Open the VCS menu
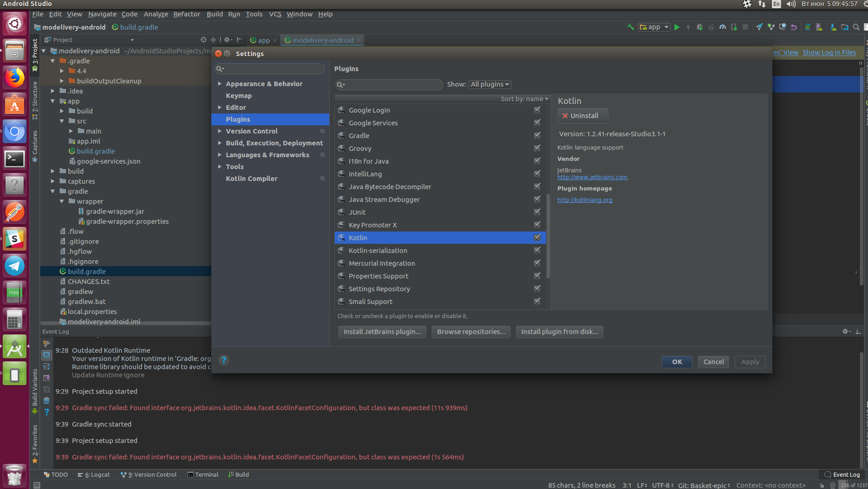This screenshot has width=868, height=489. (275, 14)
